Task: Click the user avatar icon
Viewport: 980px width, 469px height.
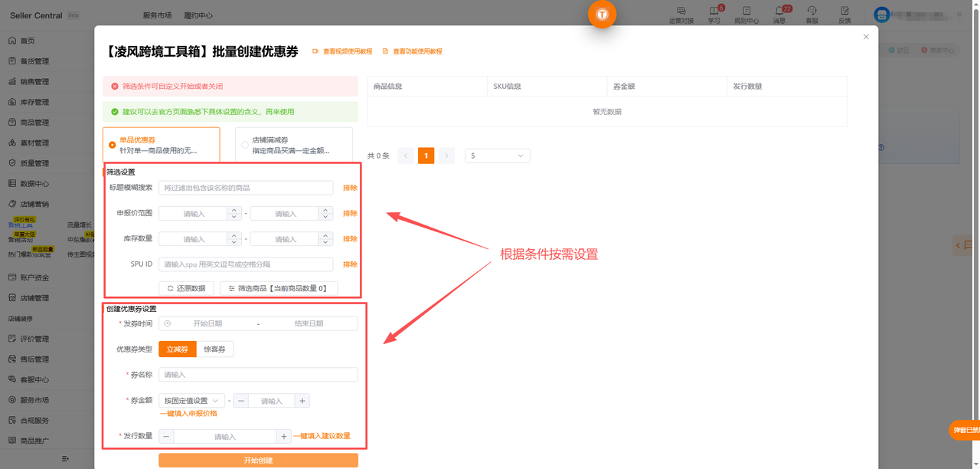Action: (882, 15)
